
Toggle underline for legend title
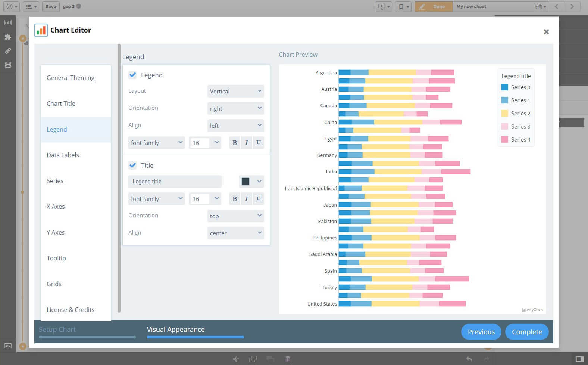[x=259, y=199]
